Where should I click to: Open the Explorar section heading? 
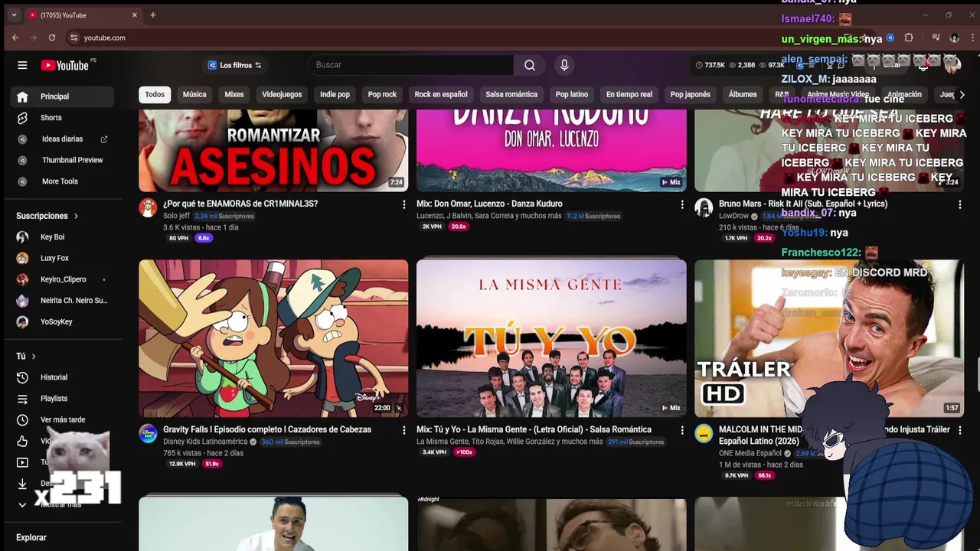coord(31,537)
